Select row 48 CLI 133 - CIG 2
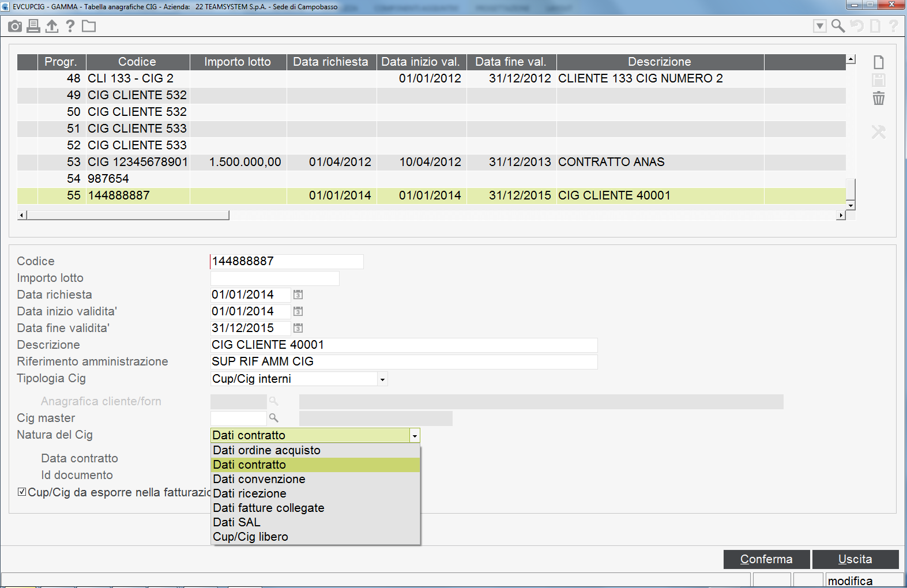Viewport: 907px width, 588px height. pyautogui.click(x=431, y=78)
